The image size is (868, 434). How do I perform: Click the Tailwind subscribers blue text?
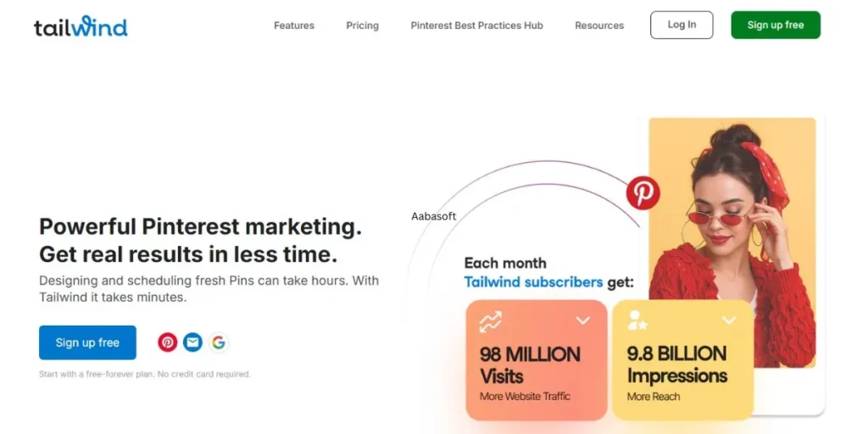533,282
